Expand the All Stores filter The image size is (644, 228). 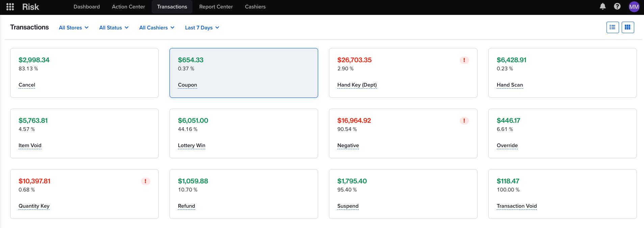click(74, 28)
